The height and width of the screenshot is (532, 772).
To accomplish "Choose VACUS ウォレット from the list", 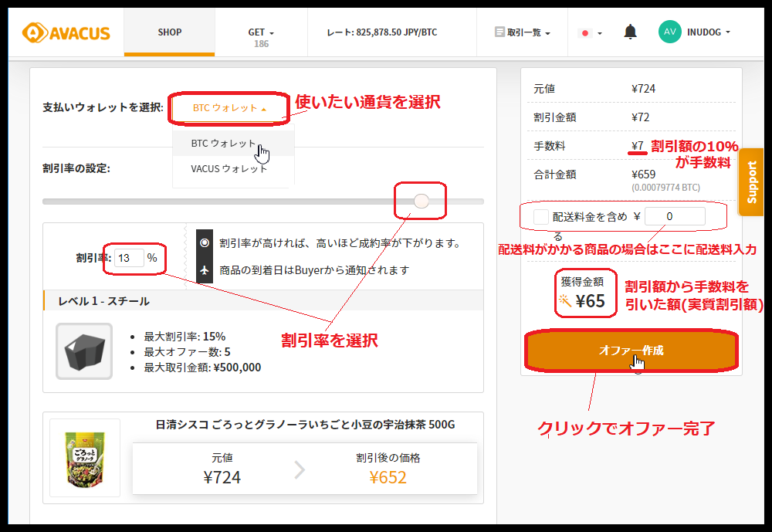I will 229,168.
